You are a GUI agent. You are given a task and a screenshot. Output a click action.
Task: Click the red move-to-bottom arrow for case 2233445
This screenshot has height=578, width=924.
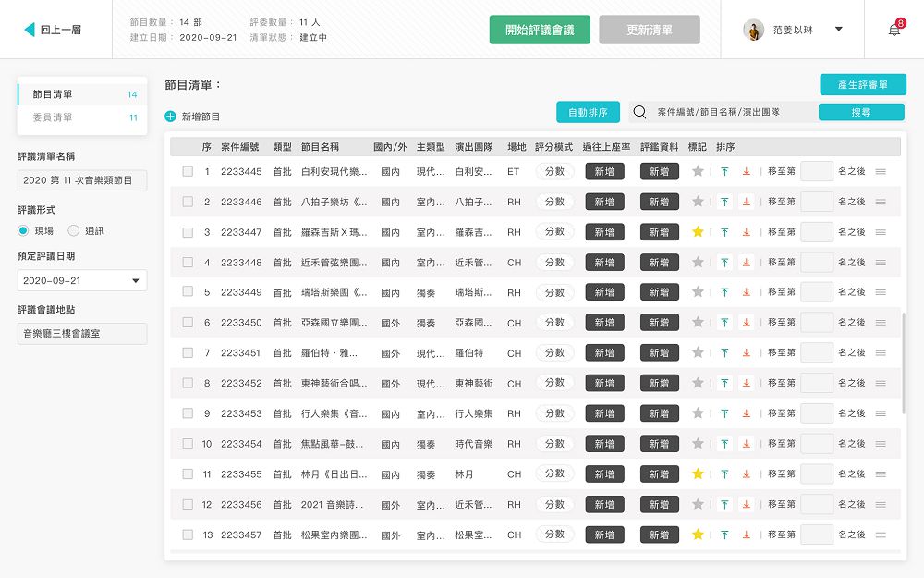tap(745, 171)
